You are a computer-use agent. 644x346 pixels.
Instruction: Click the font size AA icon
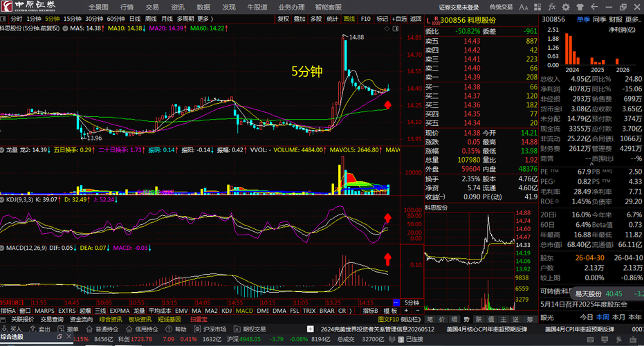point(523,7)
